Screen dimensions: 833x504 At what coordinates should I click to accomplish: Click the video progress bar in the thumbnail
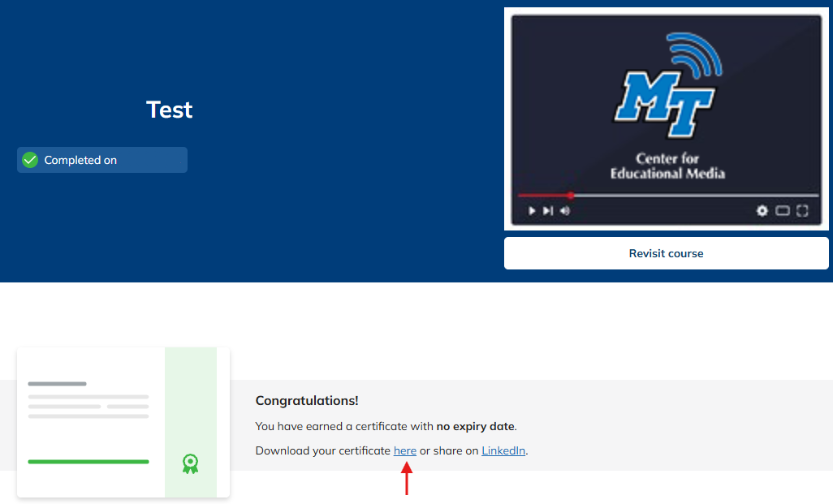point(690,196)
